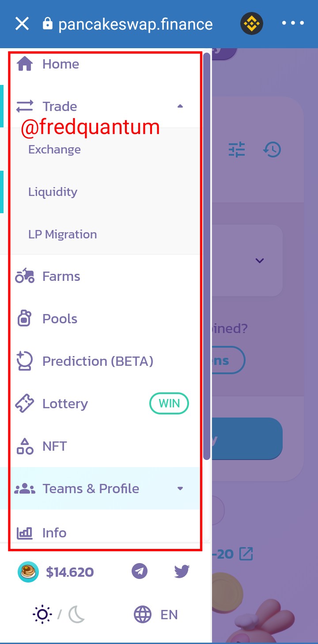Open the LP Migration menu item
The width and height of the screenshot is (318, 644).
tap(63, 234)
